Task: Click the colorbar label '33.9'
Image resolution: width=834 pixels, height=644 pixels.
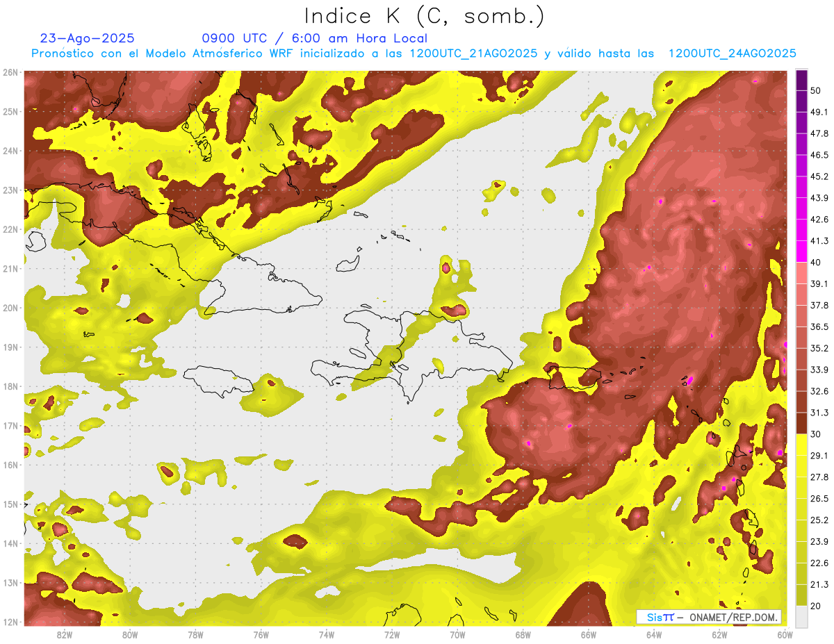Action: click(x=819, y=370)
